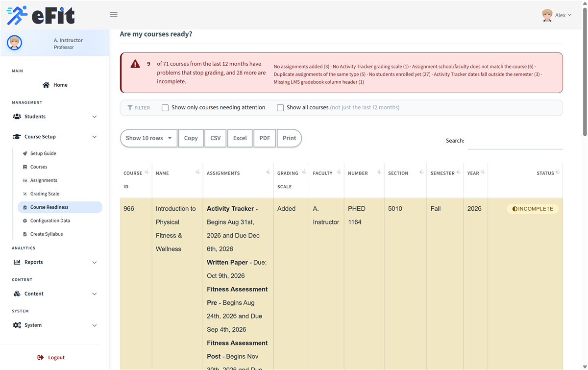Screen dimensions: 588x370
Task: Expand the Content menu chevron
Action: (95, 294)
